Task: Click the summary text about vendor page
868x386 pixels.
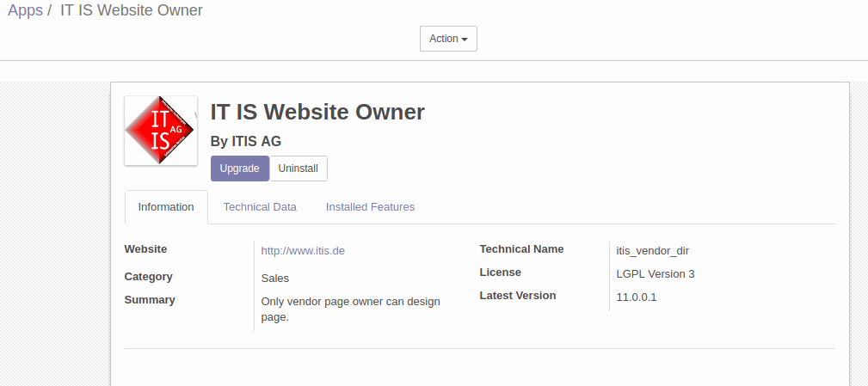Action: click(350, 309)
